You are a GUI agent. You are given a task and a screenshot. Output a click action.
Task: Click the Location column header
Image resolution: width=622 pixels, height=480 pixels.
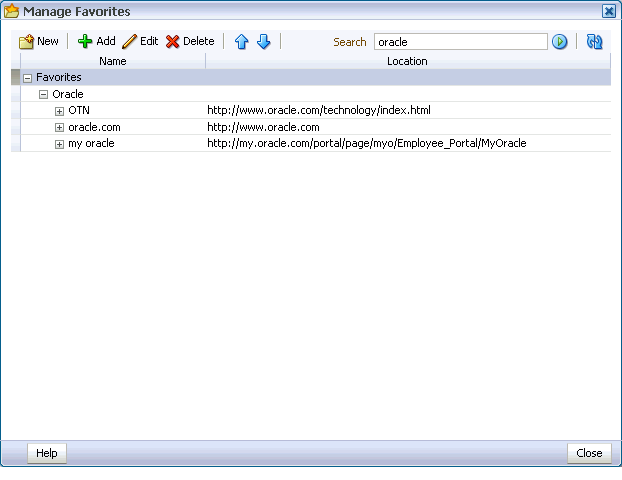(x=407, y=61)
